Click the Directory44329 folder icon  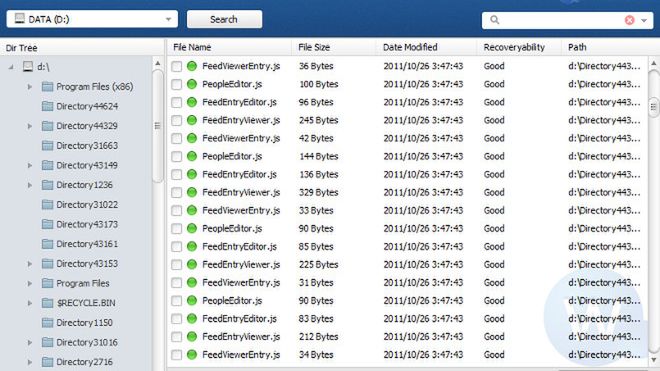48,126
